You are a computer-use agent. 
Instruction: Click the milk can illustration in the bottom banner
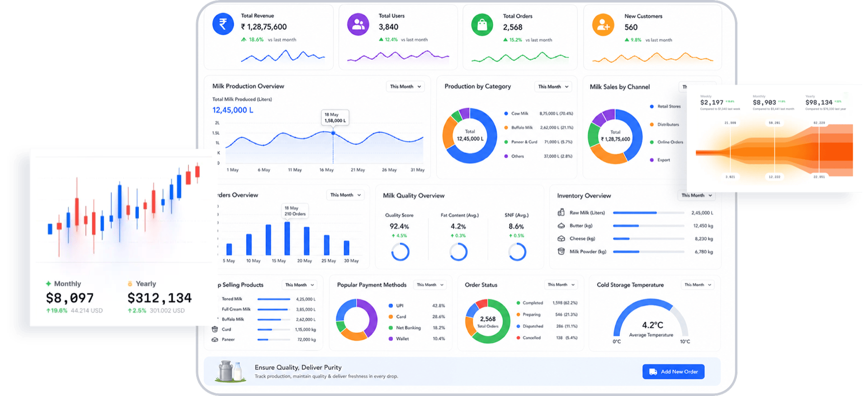231,371
